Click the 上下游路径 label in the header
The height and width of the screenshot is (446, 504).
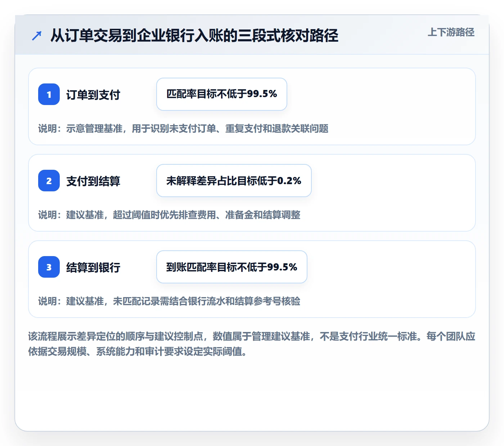pyautogui.click(x=451, y=32)
